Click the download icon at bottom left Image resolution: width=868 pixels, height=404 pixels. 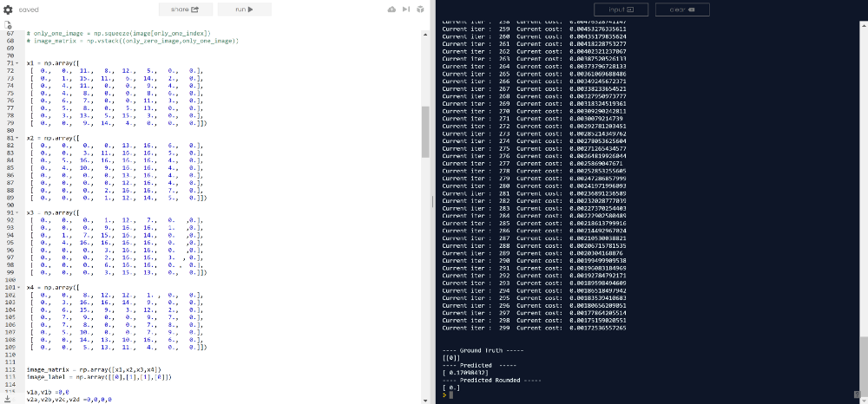pos(8,397)
